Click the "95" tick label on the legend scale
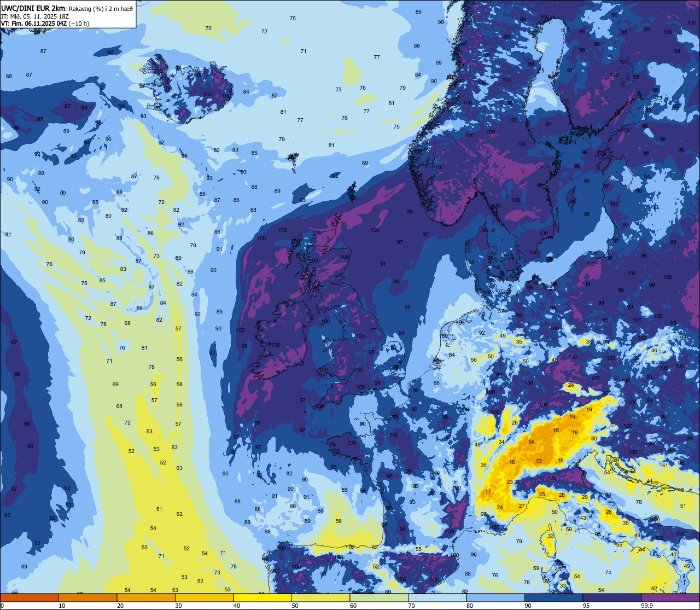This screenshot has height=610, width=700. tap(587, 606)
